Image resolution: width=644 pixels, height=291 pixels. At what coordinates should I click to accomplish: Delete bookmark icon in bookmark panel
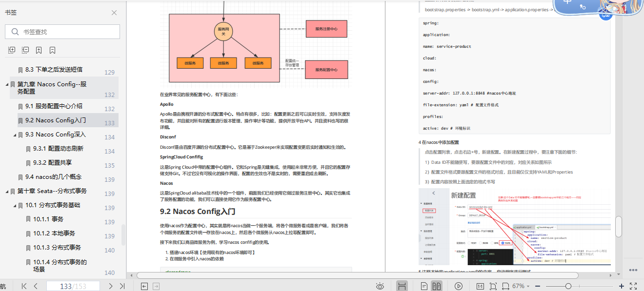point(52,50)
